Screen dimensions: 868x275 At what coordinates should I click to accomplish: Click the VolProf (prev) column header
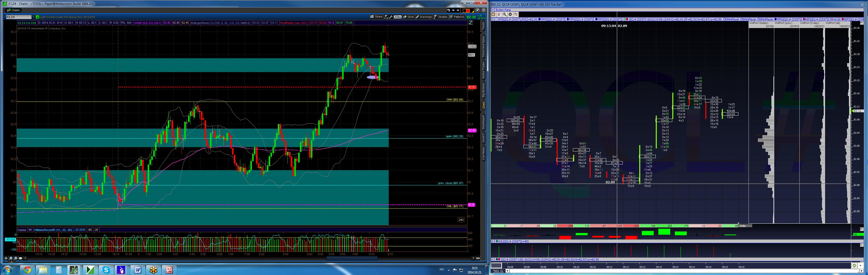point(786,23)
